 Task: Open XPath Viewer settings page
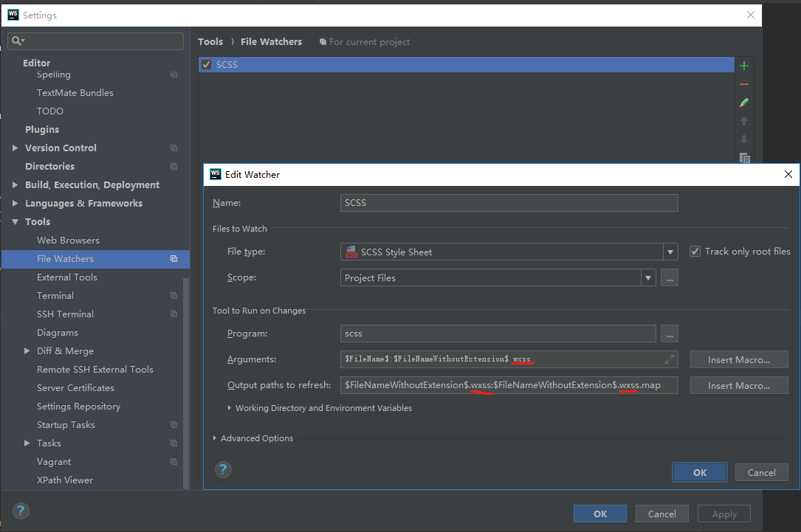[65, 480]
